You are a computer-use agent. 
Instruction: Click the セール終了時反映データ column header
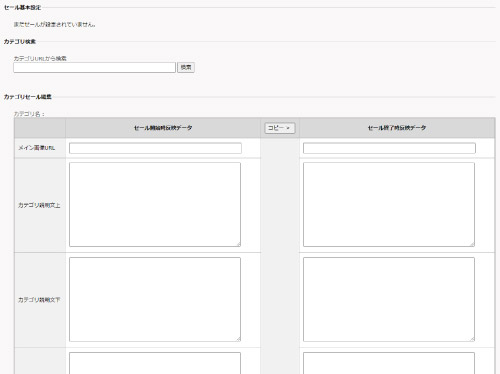point(397,128)
